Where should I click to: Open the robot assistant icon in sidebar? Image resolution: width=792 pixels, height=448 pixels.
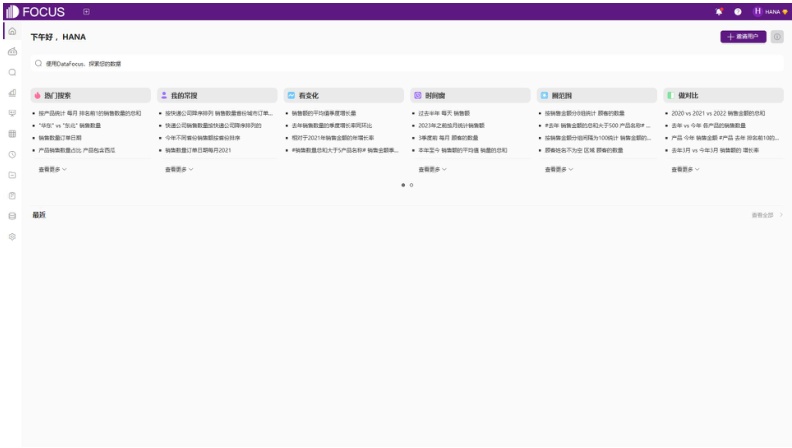tap(13, 52)
